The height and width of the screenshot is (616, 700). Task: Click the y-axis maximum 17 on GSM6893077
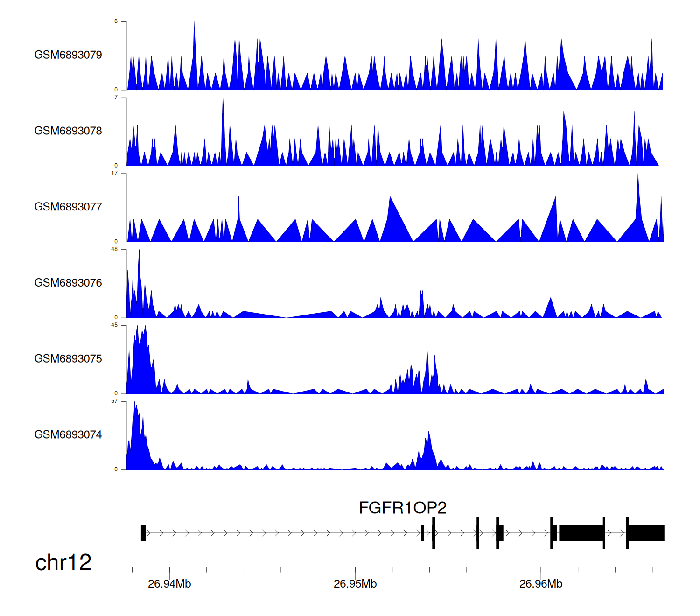114,173
